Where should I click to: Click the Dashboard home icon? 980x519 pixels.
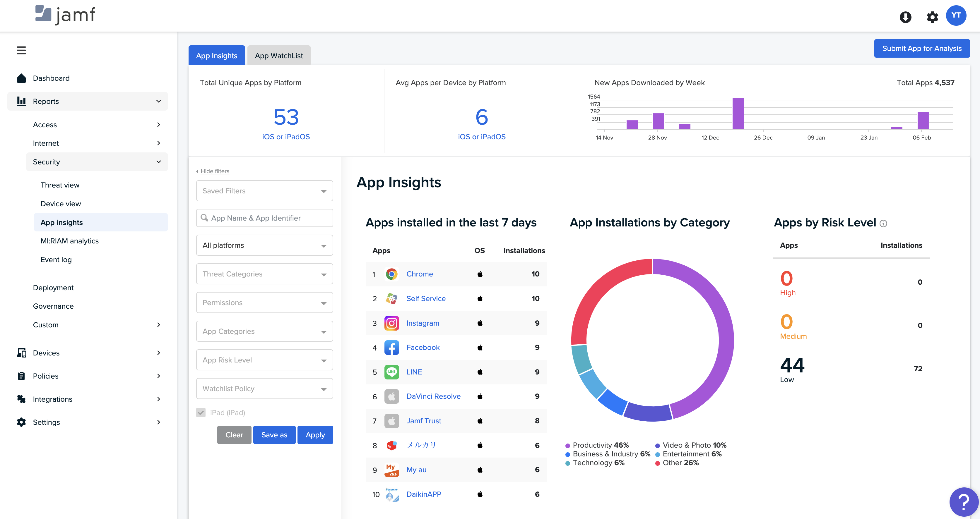[21, 78]
